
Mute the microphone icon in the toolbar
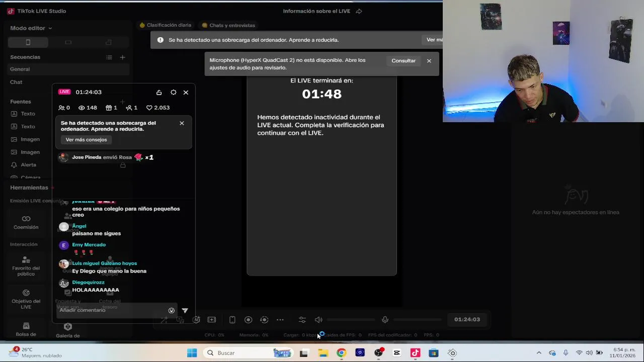tap(385, 320)
